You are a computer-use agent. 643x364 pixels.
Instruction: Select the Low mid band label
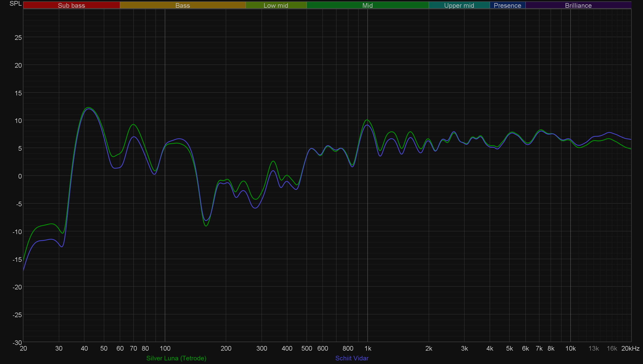pos(276,5)
